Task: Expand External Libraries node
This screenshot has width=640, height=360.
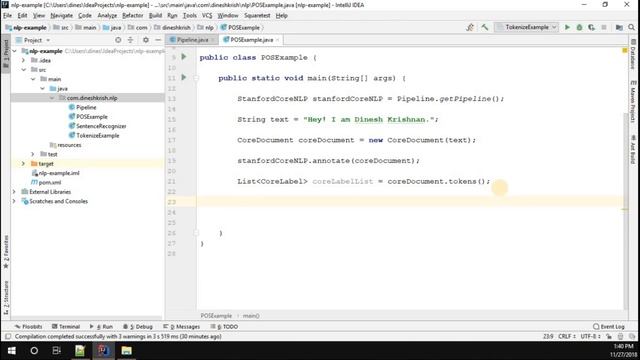Action: [15, 192]
